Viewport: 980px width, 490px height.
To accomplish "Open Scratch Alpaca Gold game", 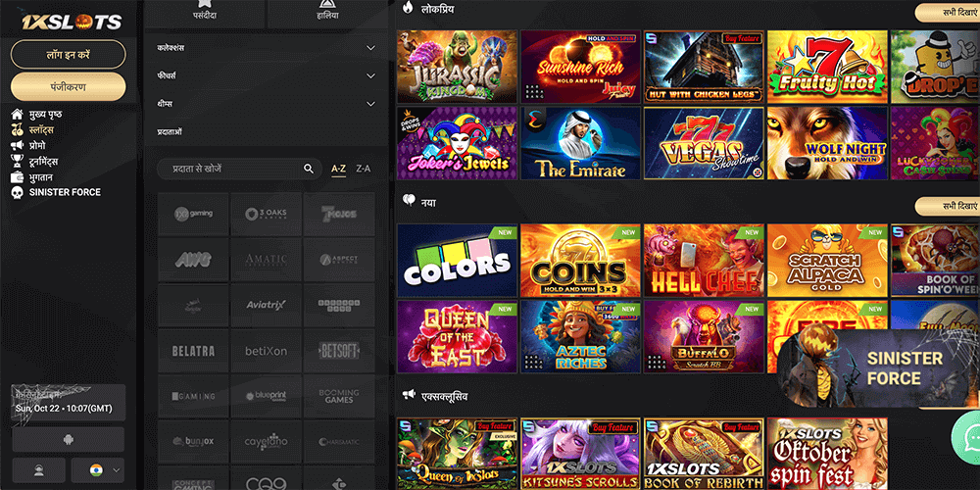I will coord(827,260).
